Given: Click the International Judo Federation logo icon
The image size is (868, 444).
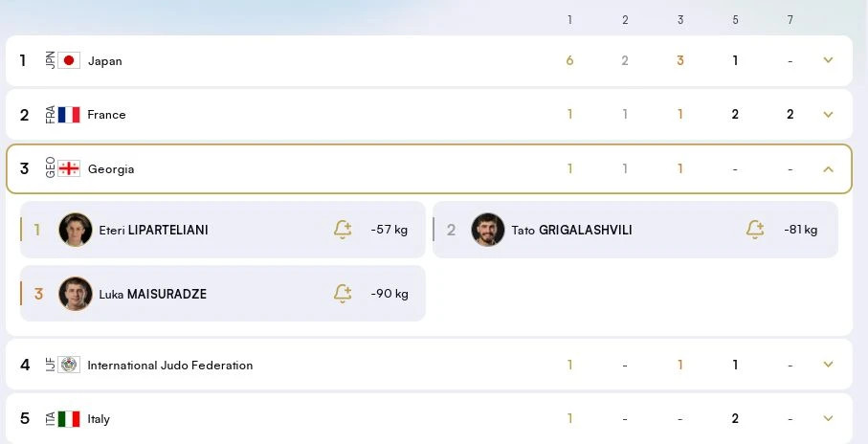Looking at the screenshot, I should pos(69,365).
